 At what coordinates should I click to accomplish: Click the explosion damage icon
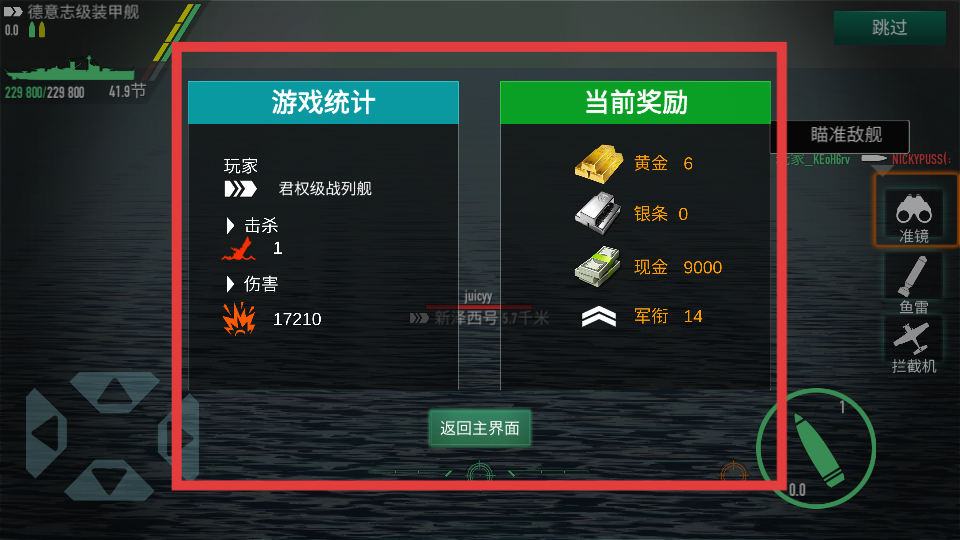point(239,319)
